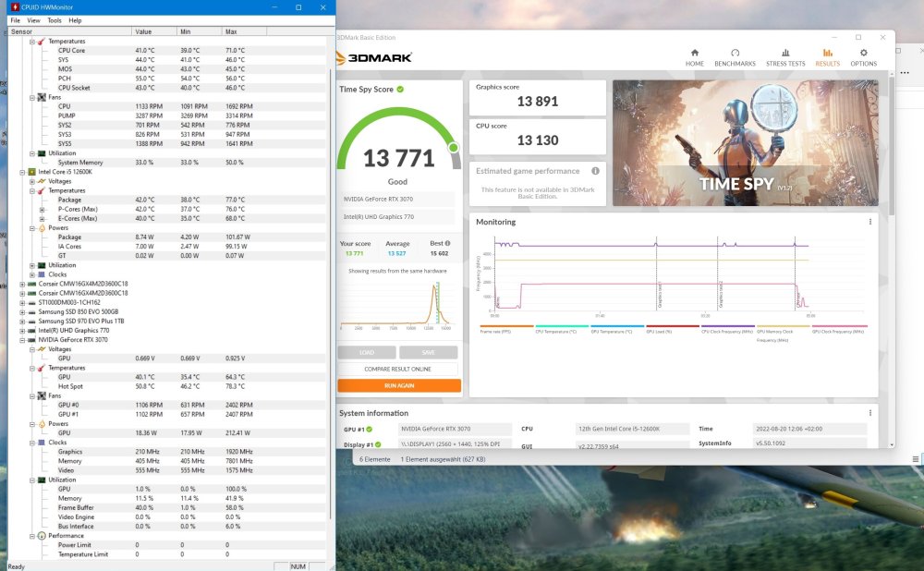Open the Monitoring panel three-dot menu

click(869, 222)
